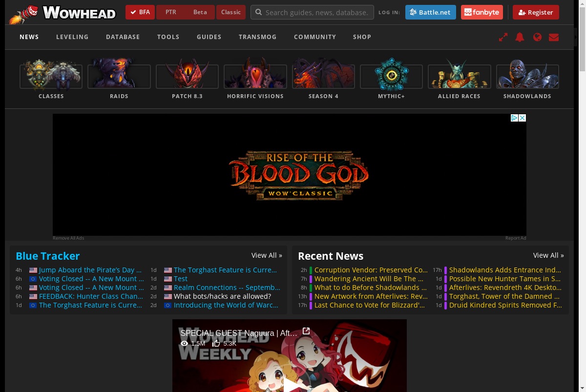Open the Tools menu
Image resolution: width=586 pixels, height=392 pixels.
[168, 37]
